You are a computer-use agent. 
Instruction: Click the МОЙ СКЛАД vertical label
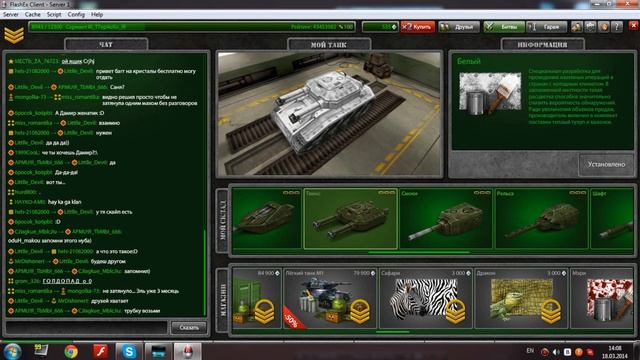[222, 220]
